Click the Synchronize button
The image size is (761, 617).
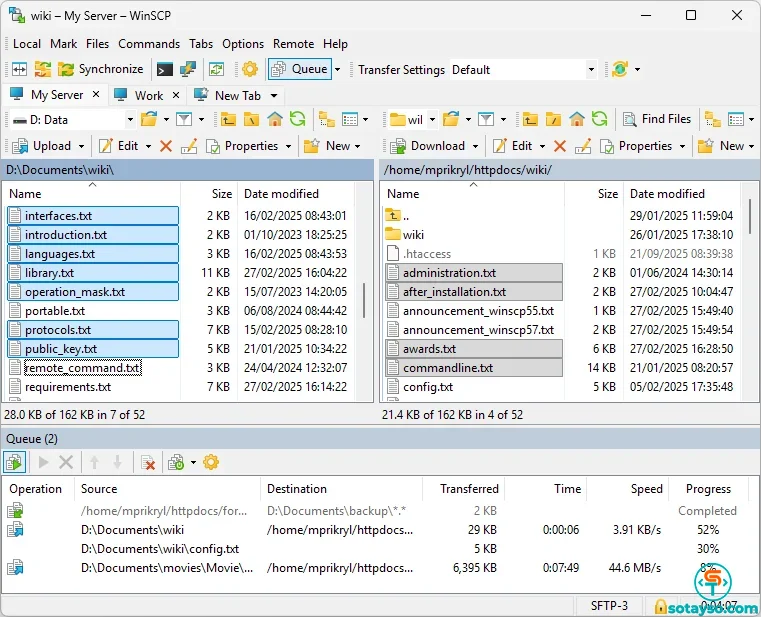click(x=101, y=69)
